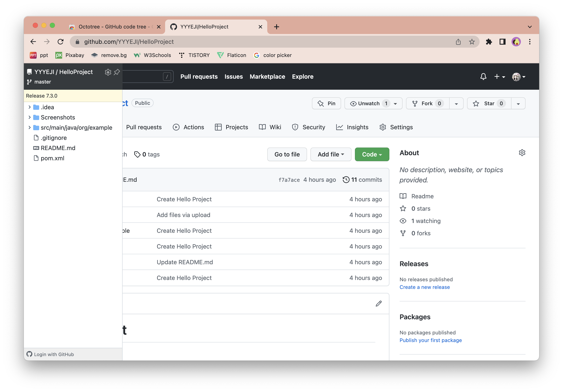Toggle Star on the repository

click(x=489, y=104)
